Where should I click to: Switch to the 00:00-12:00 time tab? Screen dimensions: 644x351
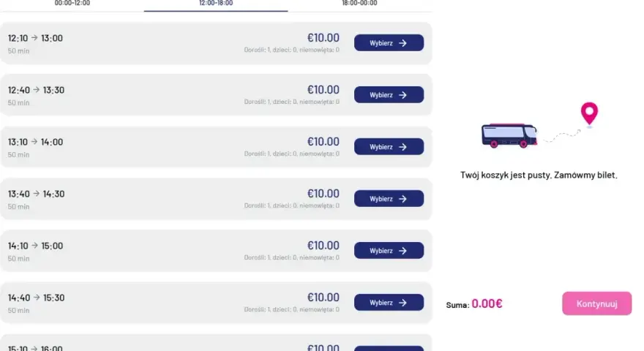72,3
